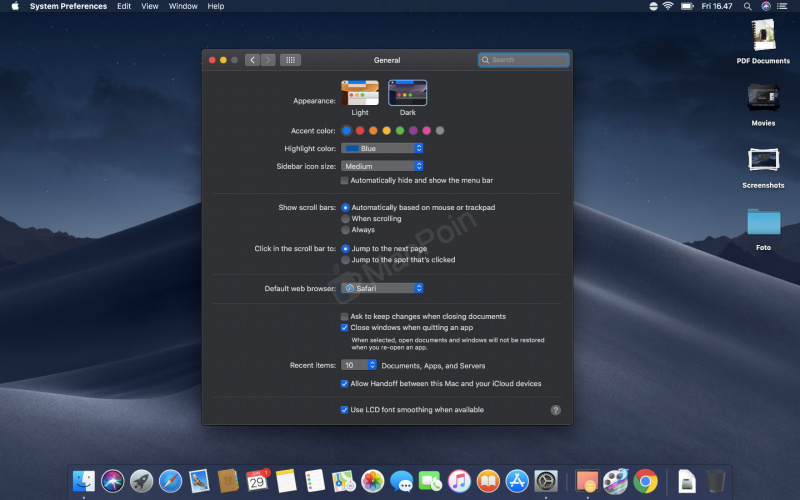
Task: Show all preferences grid button
Action: point(290,60)
